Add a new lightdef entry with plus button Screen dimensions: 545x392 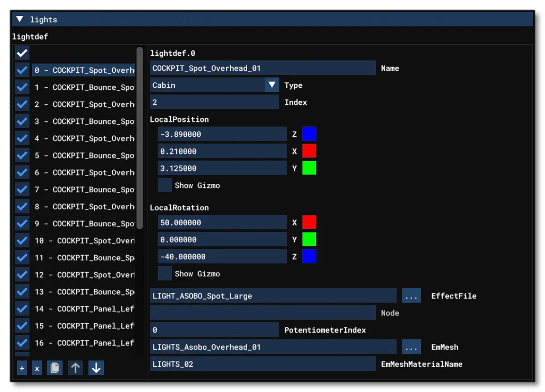click(22, 368)
